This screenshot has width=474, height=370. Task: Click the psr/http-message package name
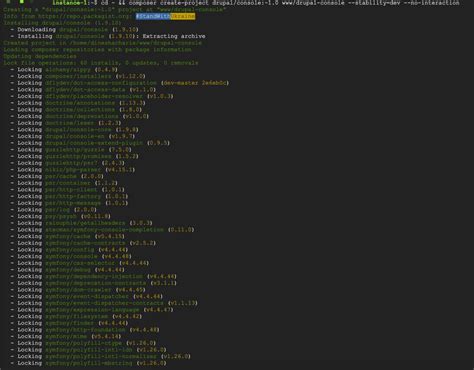(73, 203)
